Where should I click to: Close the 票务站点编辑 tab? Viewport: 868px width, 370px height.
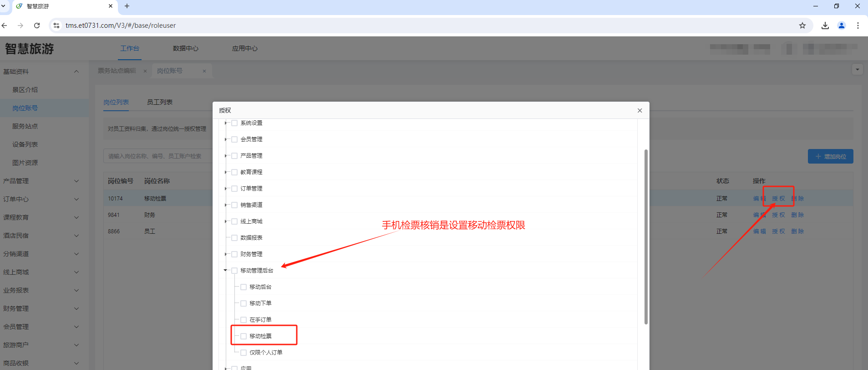(145, 71)
